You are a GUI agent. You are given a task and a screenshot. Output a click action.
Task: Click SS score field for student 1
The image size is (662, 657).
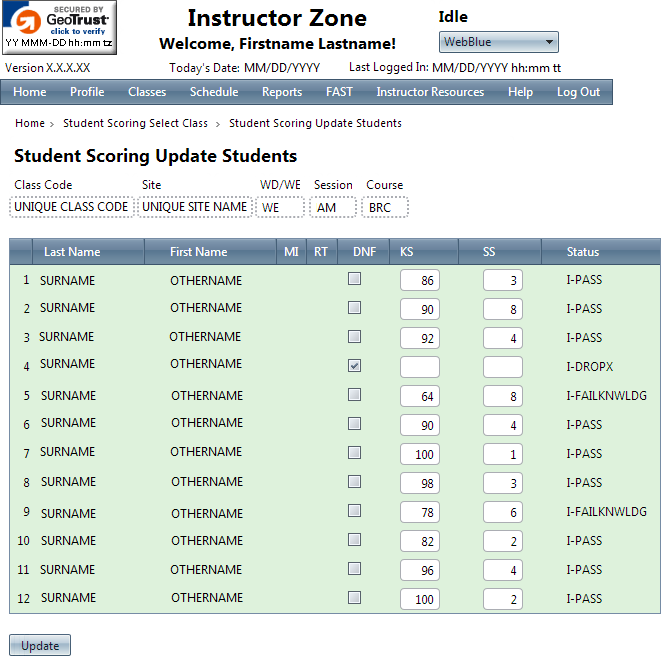pyautogui.click(x=503, y=280)
